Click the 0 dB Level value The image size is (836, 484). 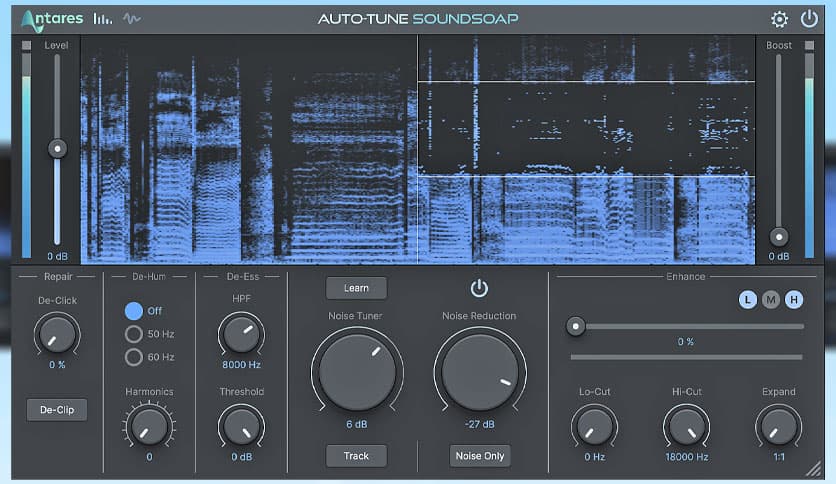click(x=57, y=256)
